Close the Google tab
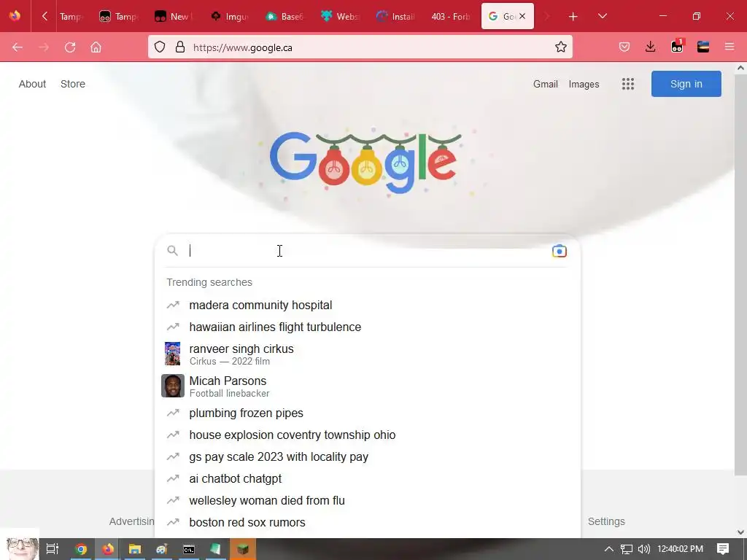 522,16
